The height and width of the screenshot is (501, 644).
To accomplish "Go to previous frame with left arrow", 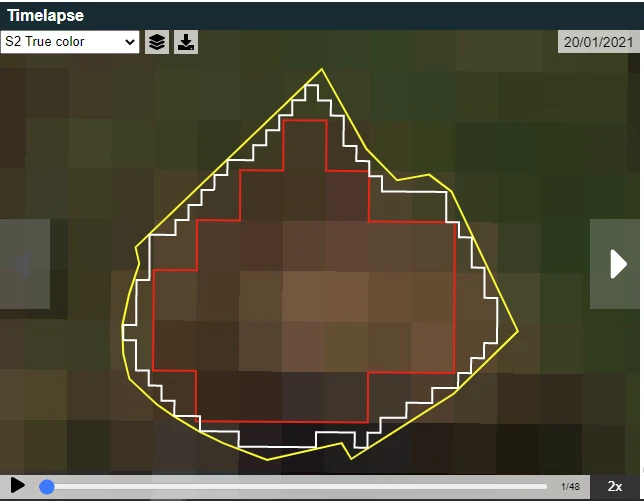I will pyautogui.click(x=24, y=264).
